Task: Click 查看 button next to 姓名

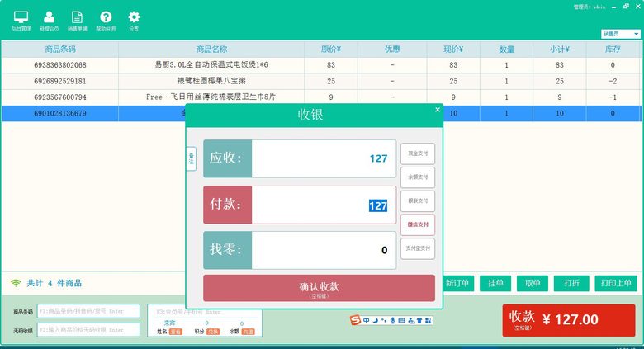Action: pyautogui.click(x=175, y=332)
